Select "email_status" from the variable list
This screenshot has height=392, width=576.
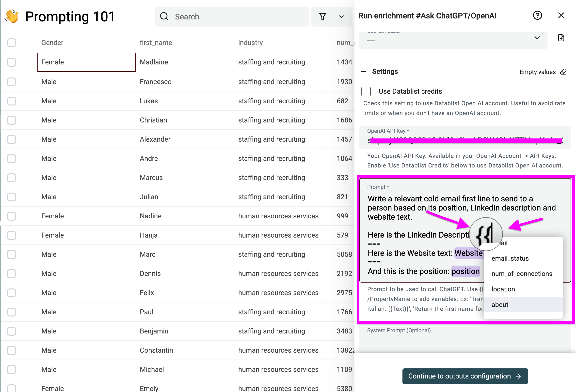coord(510,258)
